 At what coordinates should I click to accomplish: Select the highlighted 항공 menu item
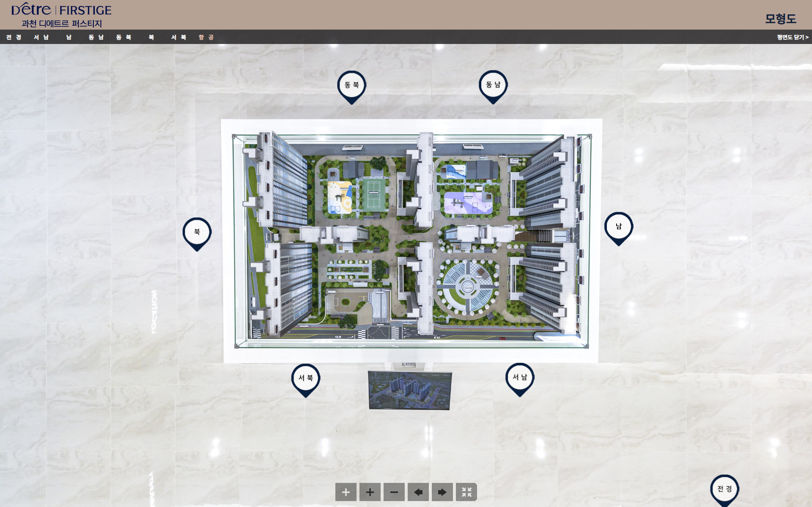(206, 37)
